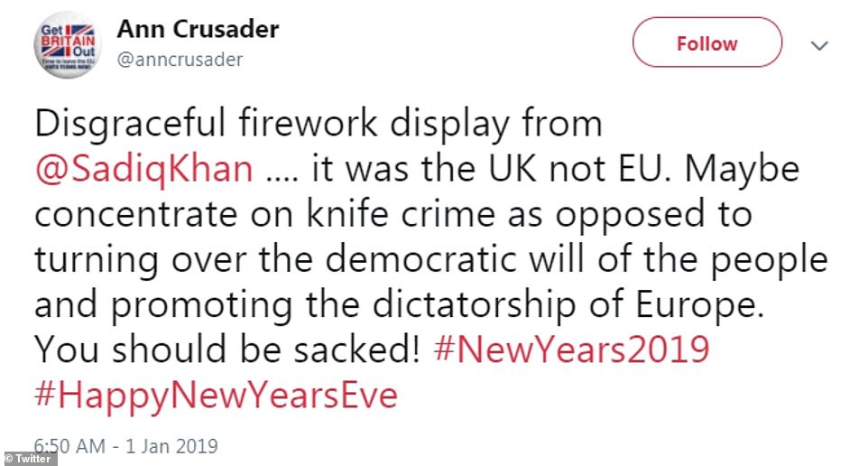Click the © Twitter credit label
The height and width of the screenshot is (466, 868).
point(30,459)
